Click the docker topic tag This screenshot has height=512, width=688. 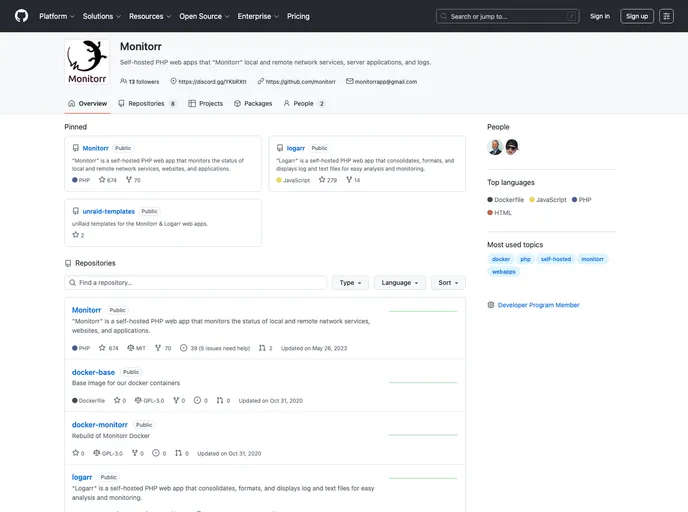click(x=501, y=259)
